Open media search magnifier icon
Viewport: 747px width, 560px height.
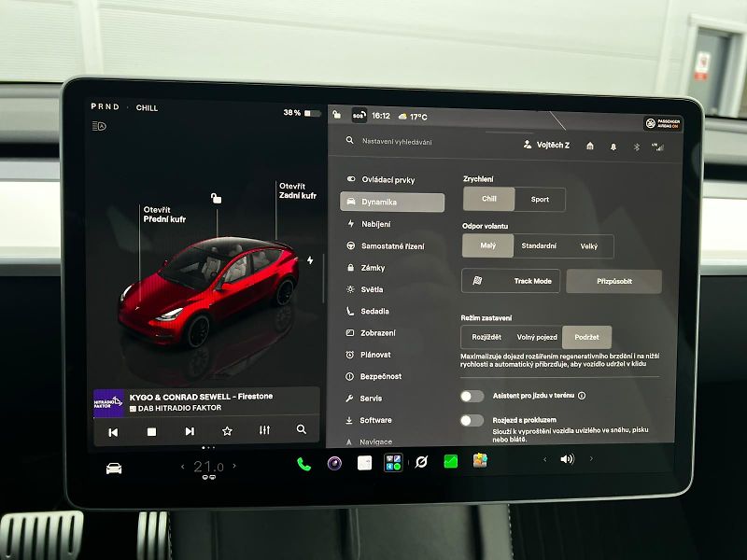[x=302, y=429]
